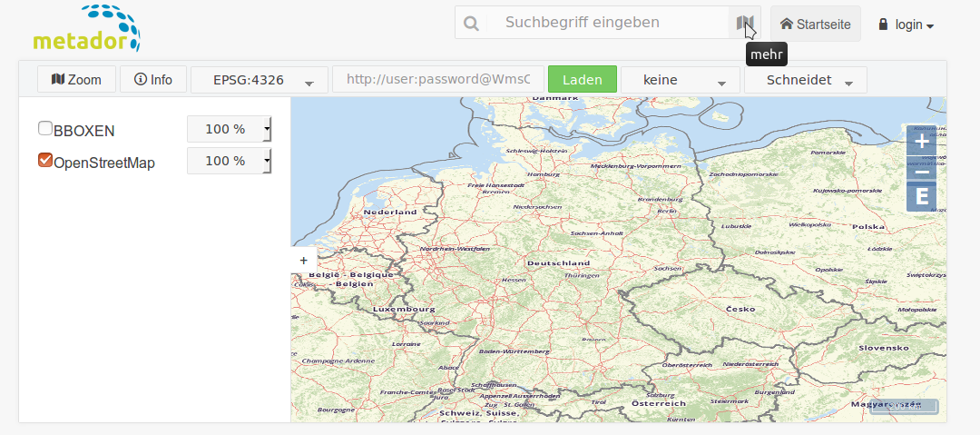Screen dimensions: 980x435
Task: Click the BBOXEN layer label
Action: coord(84,132)
